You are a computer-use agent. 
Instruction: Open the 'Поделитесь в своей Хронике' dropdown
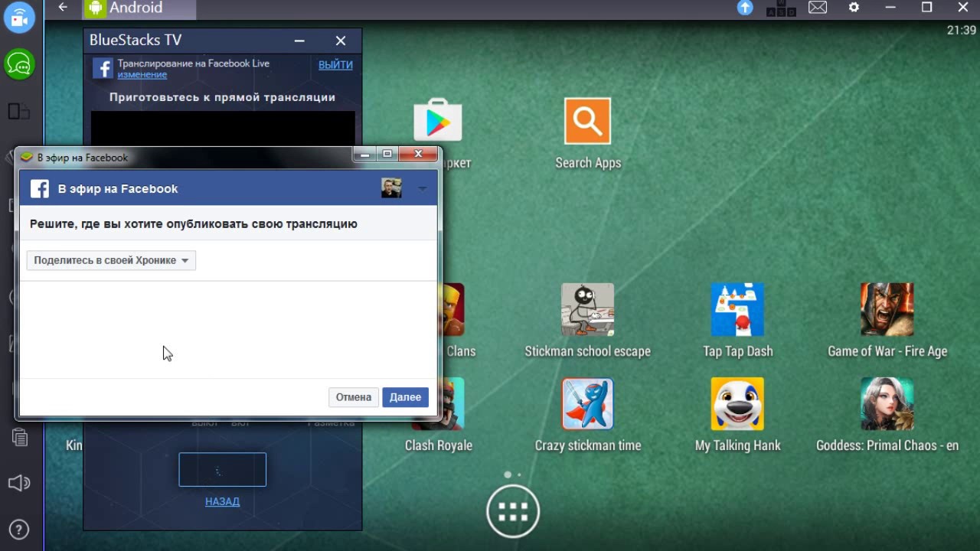point(111,260)
